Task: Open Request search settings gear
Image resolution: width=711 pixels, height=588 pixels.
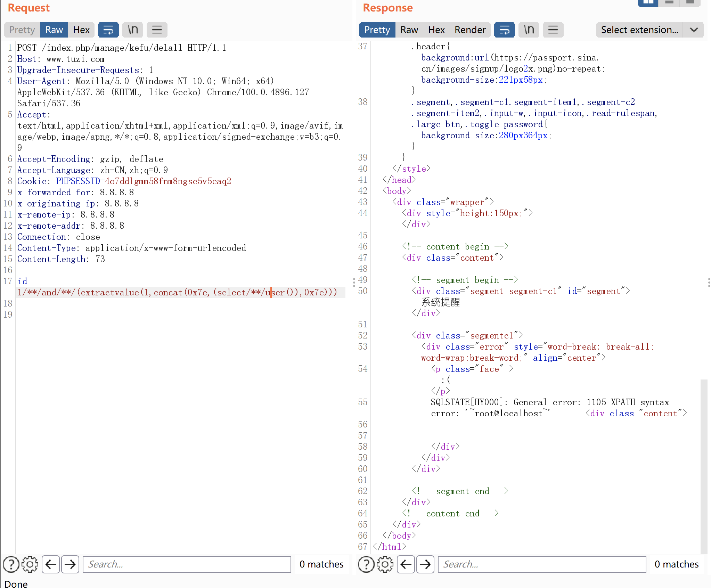Action: pos(30,564)
